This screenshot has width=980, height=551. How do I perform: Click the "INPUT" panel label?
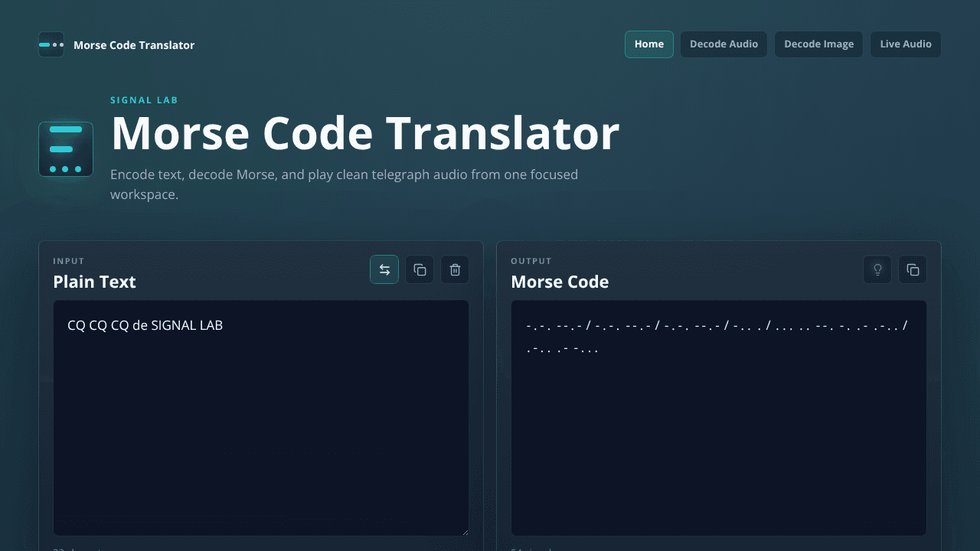69,261
